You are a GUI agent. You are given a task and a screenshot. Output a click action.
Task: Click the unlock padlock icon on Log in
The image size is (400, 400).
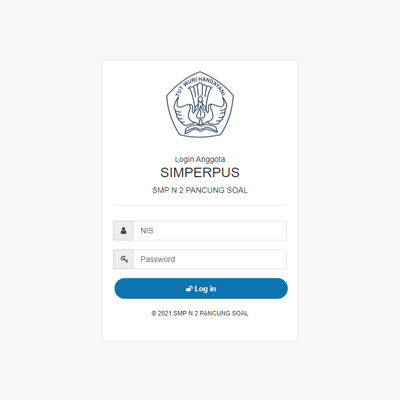(x=189, y=289)
